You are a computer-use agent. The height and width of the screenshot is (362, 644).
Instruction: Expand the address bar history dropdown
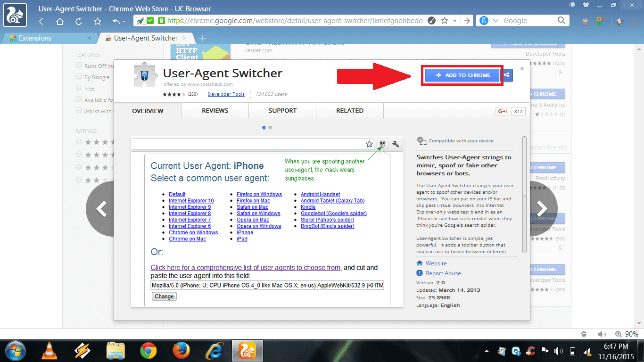coord(454,21)
